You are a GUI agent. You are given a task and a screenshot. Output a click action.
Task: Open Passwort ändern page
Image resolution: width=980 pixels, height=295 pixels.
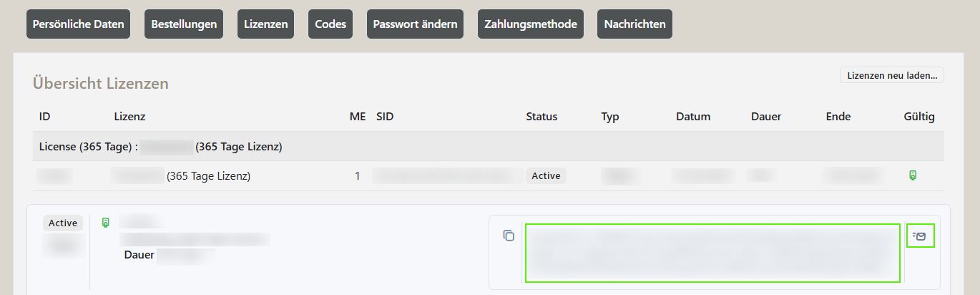(415, 24)
